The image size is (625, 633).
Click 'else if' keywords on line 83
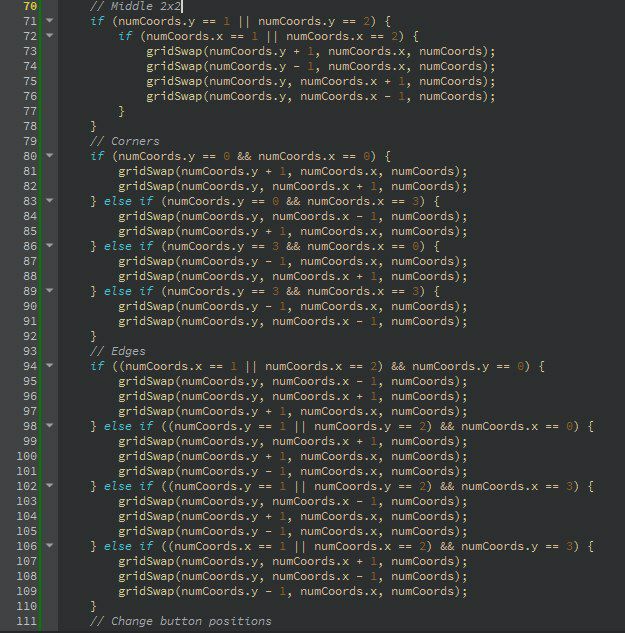(128, 201)
